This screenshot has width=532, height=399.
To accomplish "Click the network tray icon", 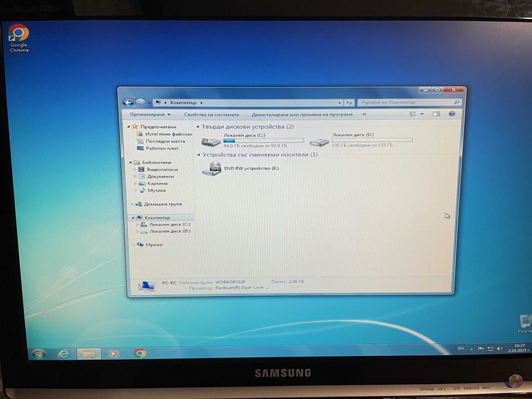I will [490, 348].
